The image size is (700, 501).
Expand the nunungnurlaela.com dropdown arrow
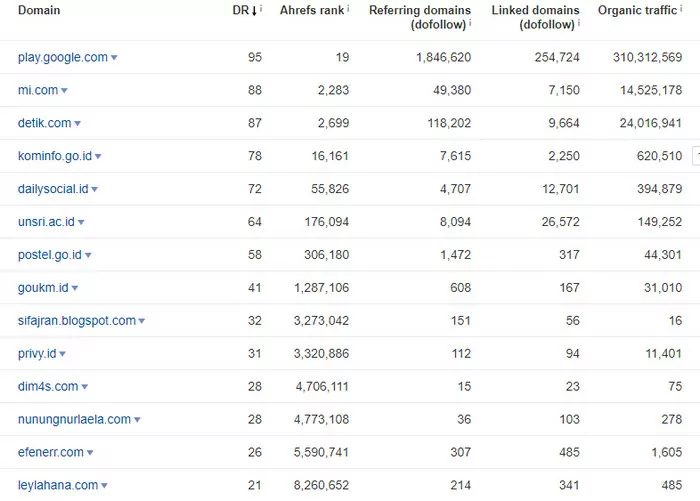point(137,420)
